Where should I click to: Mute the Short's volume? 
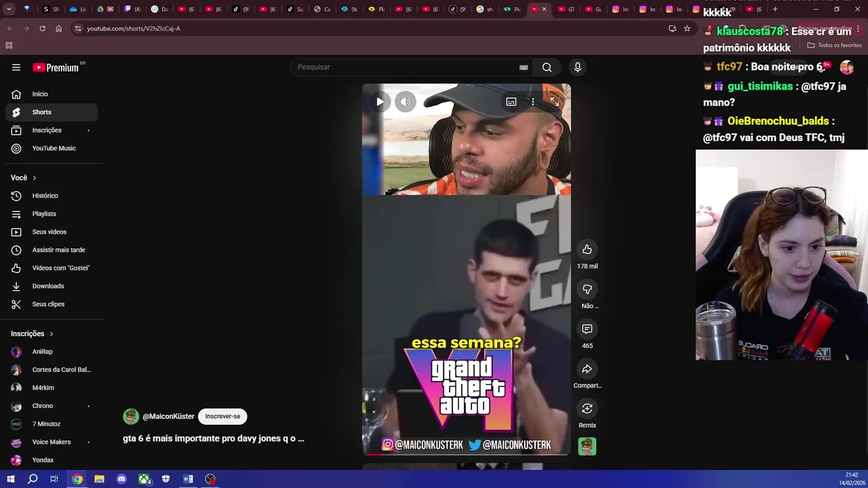tap(406, 102)
